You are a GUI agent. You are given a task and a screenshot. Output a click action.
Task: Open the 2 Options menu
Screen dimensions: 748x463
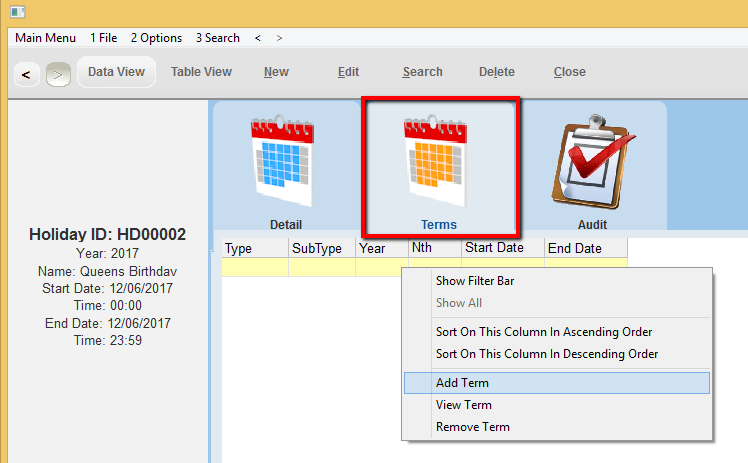156,38
